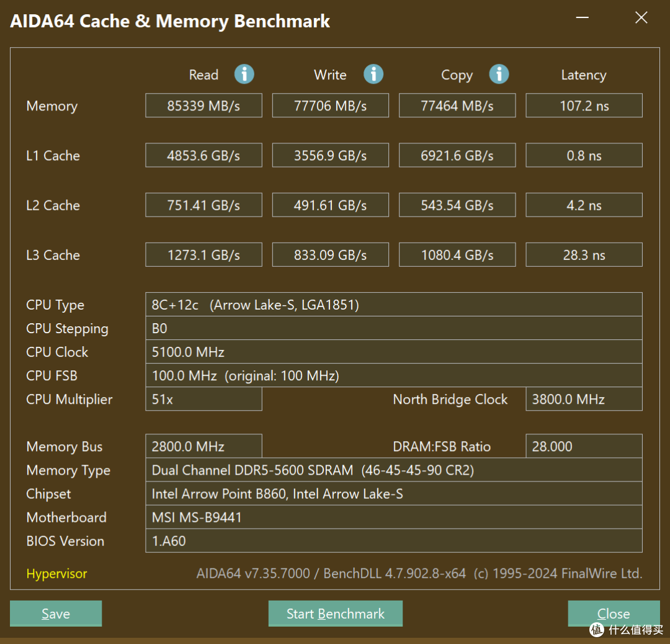This screenshot has width=670, height=644.
Task: Click the CPU FSB field 100.0 MHz
Action: coord(393,375)
